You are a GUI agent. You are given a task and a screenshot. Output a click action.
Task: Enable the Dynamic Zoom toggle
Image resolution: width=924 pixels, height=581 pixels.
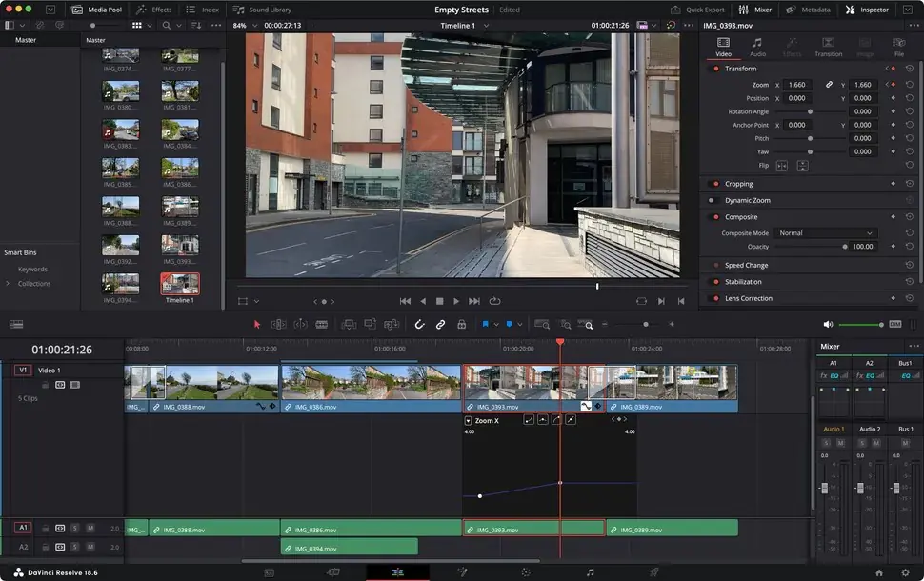713,201
